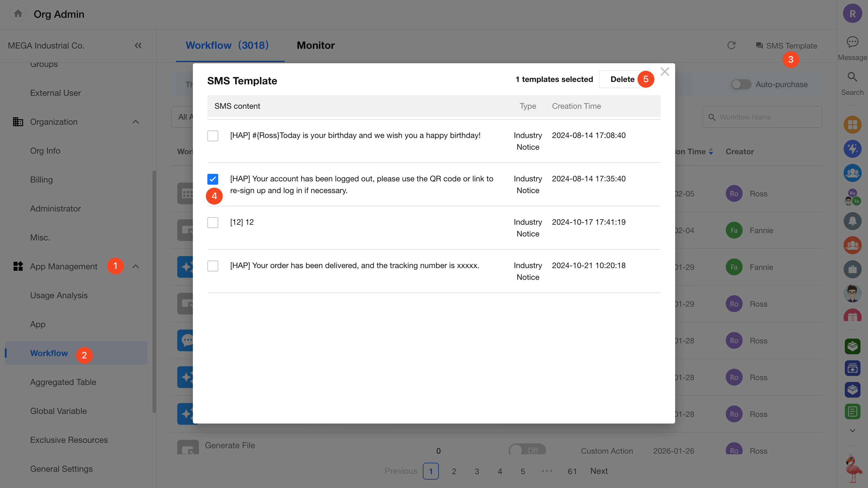Click the Delete button for selected templates
This screenshot has width=868, height=488.
click(x=622, y=79)
